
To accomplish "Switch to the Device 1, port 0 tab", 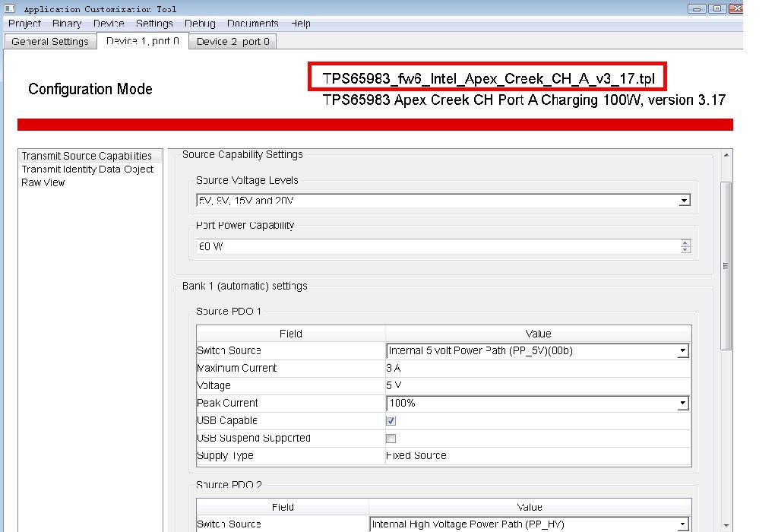I will click(x=142, y=41).
